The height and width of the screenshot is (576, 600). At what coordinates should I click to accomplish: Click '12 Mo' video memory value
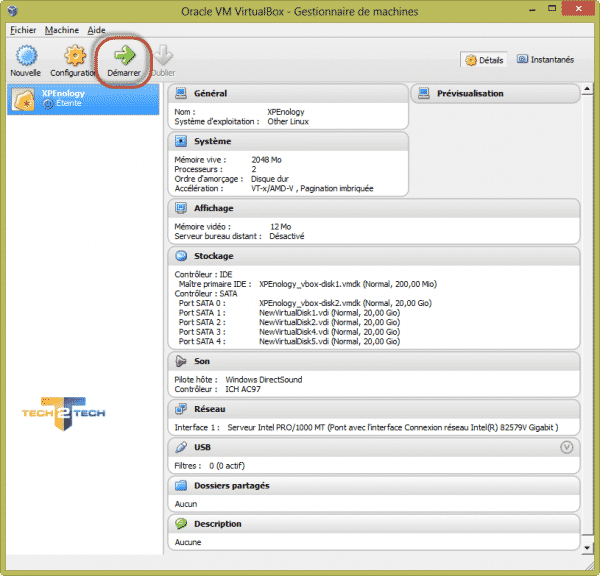[x=281, y=227]
